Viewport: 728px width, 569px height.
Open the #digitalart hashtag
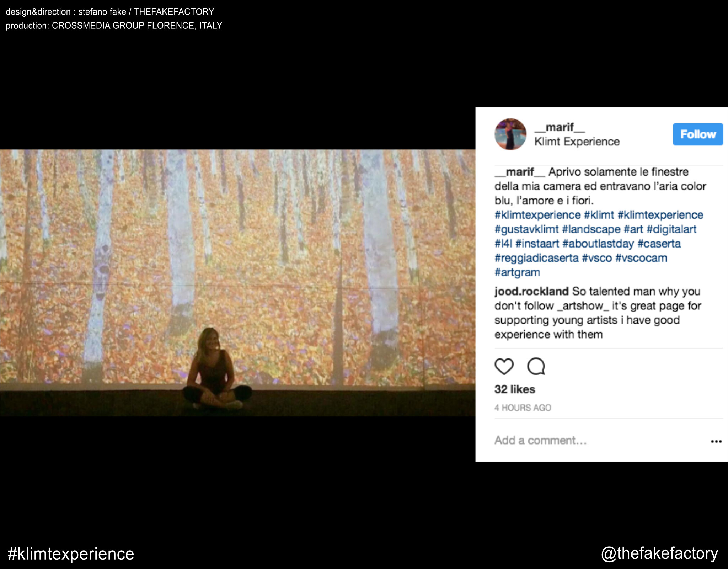(x=671, y=229)
